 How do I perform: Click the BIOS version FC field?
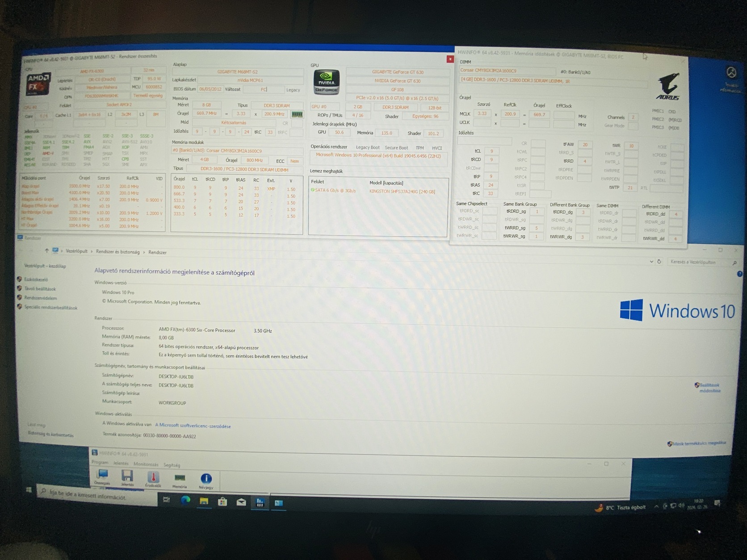tap(264, 89)
